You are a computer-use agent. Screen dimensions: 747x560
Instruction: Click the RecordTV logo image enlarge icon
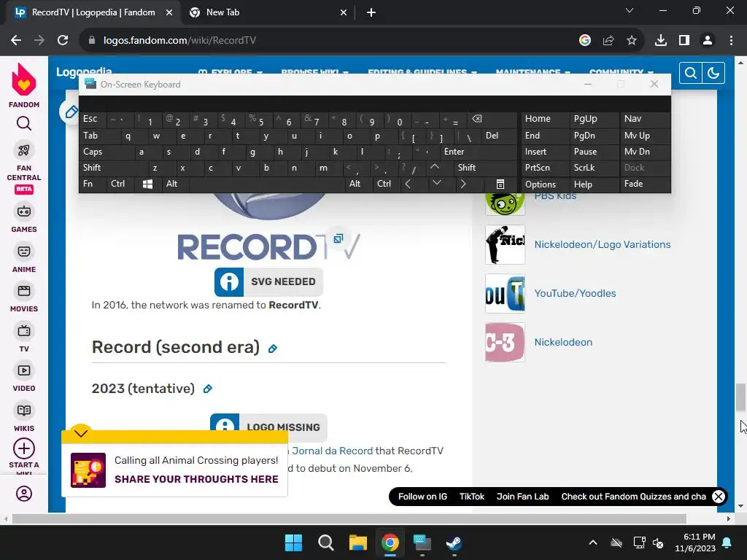click(x=338, y=238)
